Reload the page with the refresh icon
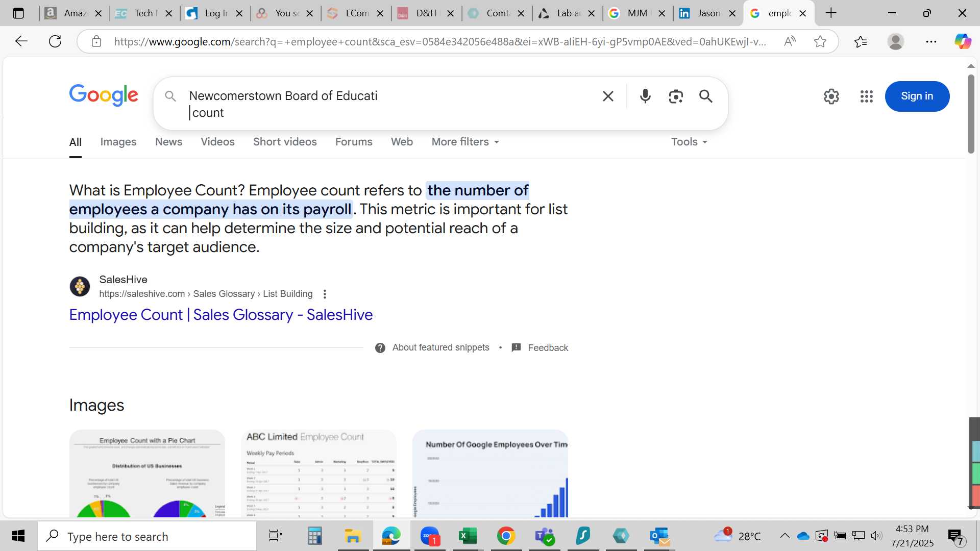 tap(55, 41)
